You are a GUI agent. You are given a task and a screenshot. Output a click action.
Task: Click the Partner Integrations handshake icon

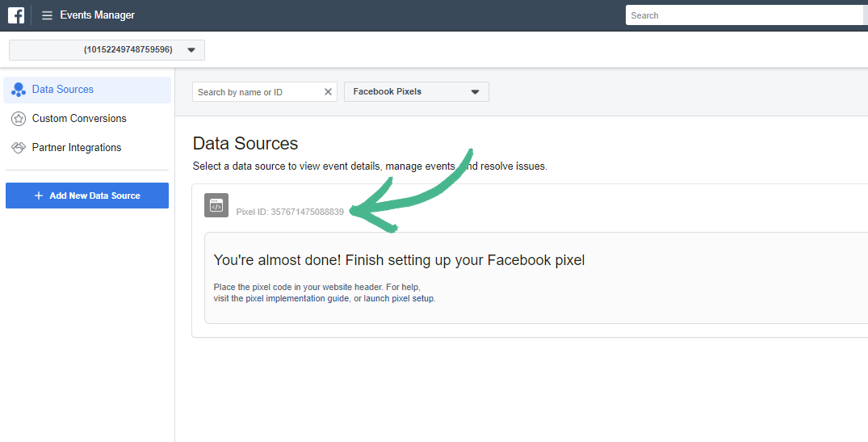18,148
